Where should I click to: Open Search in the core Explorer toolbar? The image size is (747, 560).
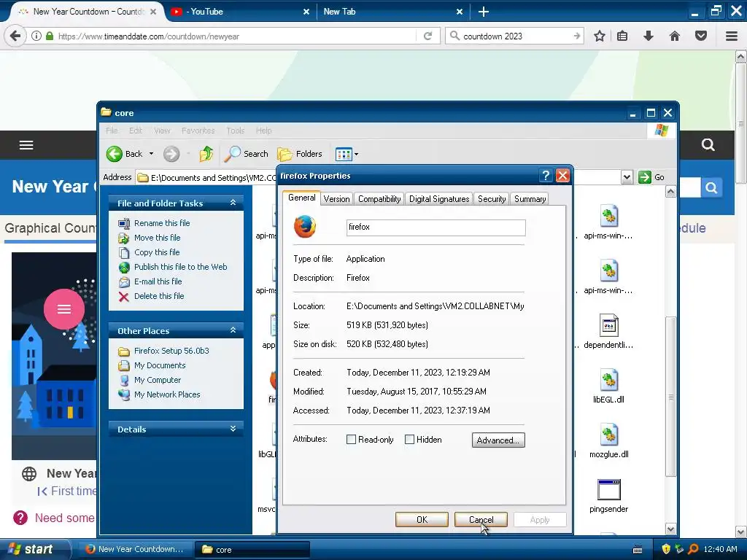point(247,154)
